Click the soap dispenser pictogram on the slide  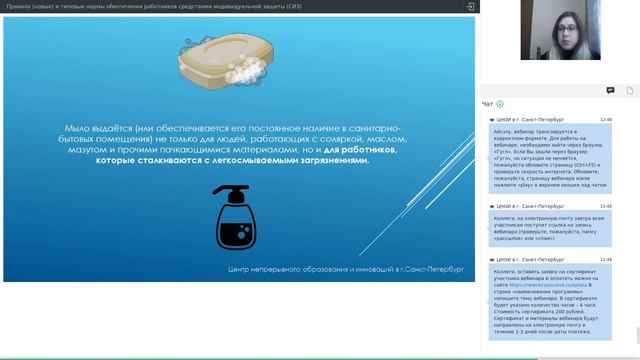point(235,217)
